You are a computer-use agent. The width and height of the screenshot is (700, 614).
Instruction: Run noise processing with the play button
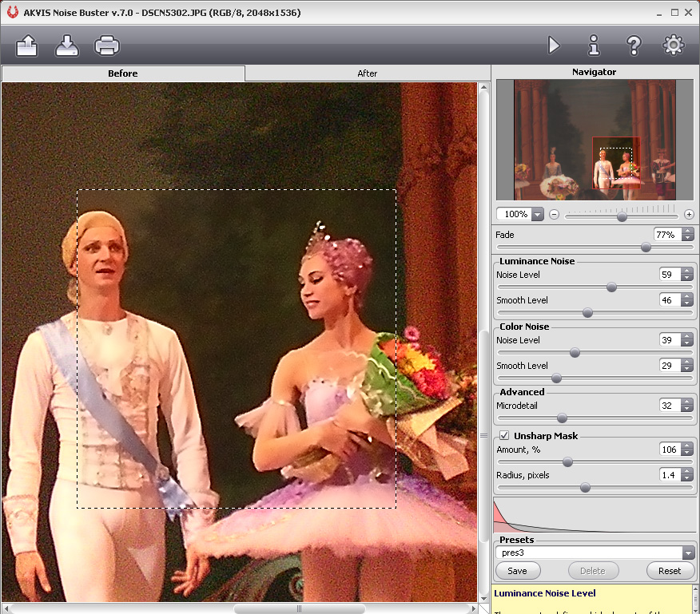554,46
